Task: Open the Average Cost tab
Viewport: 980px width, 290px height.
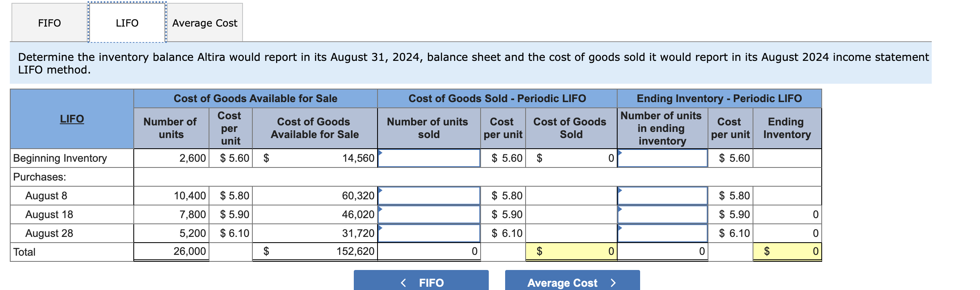Action: [205, 23]
